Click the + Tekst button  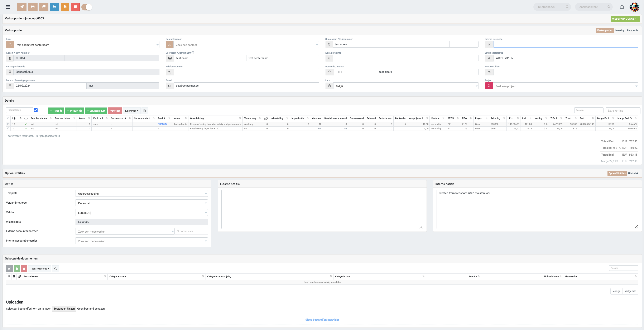click(56, 111)
